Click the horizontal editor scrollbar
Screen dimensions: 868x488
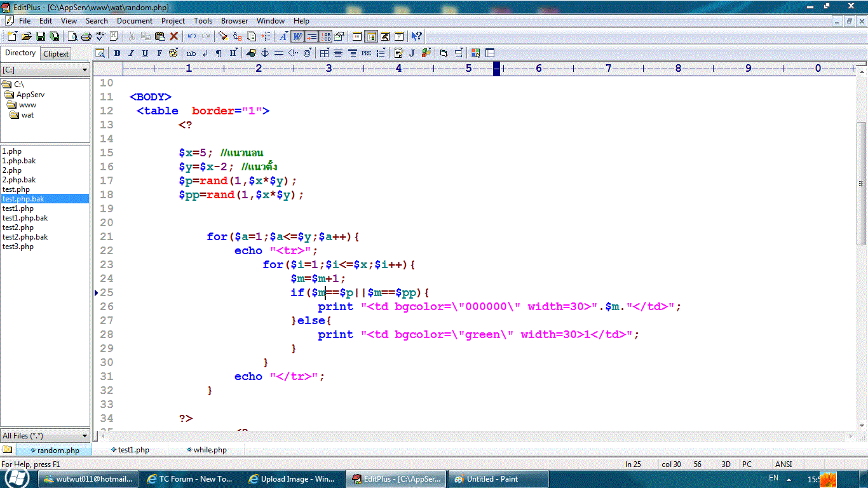[x=477, y=437]
